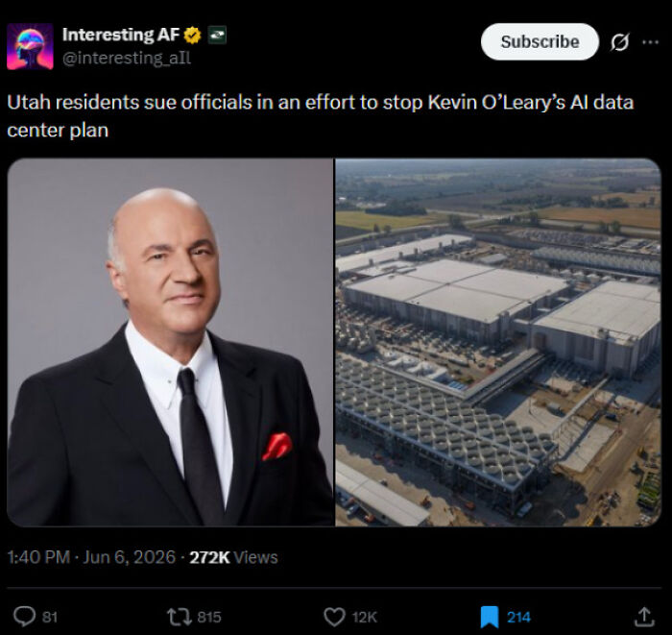This screenshot has width=672, height=635.
Task: Click the Interesting AF display name
Action: point(120,35)
